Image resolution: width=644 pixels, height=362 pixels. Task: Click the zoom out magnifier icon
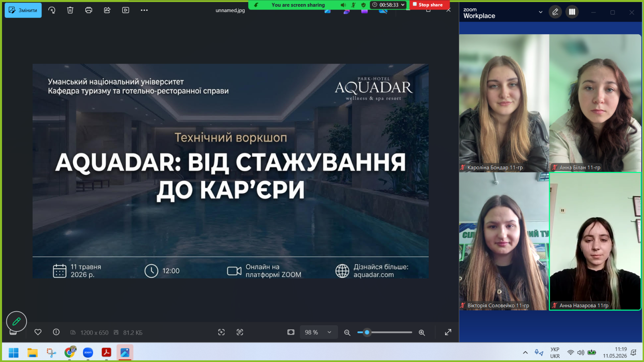[347, 333]
